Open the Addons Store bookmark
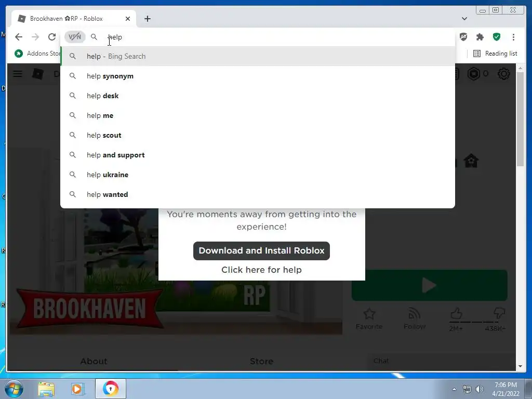The image size is (532, 399). (x=37, y=54)
